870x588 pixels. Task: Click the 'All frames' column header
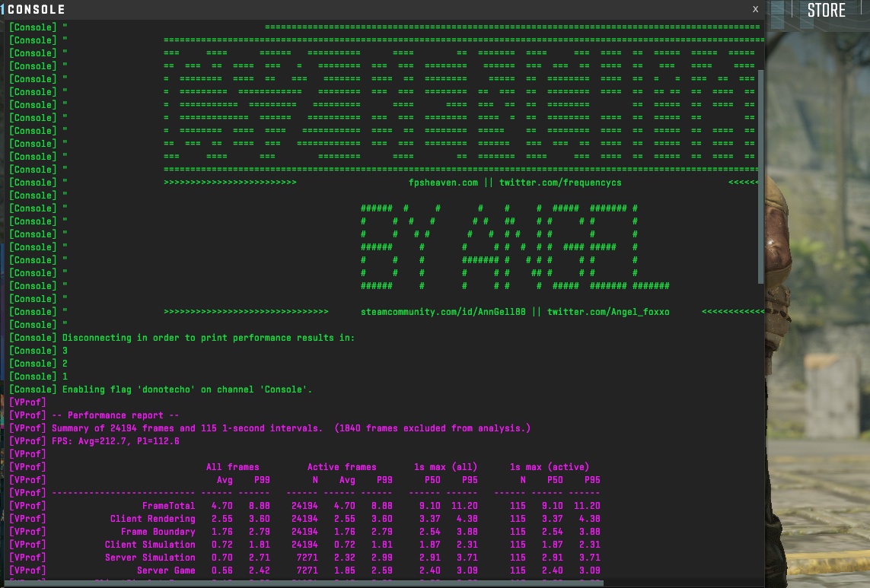pos(232,467)
